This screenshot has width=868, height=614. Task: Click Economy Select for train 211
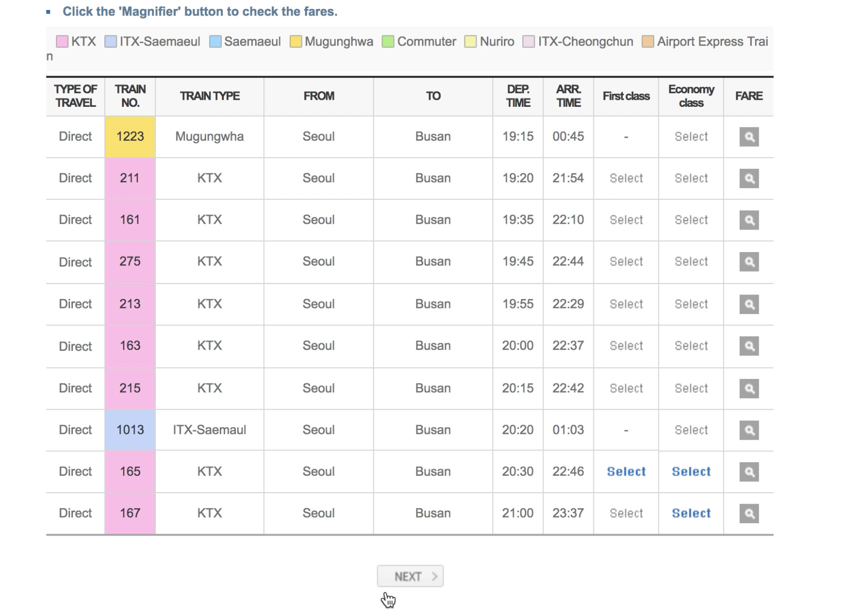(x=691, y=178)
